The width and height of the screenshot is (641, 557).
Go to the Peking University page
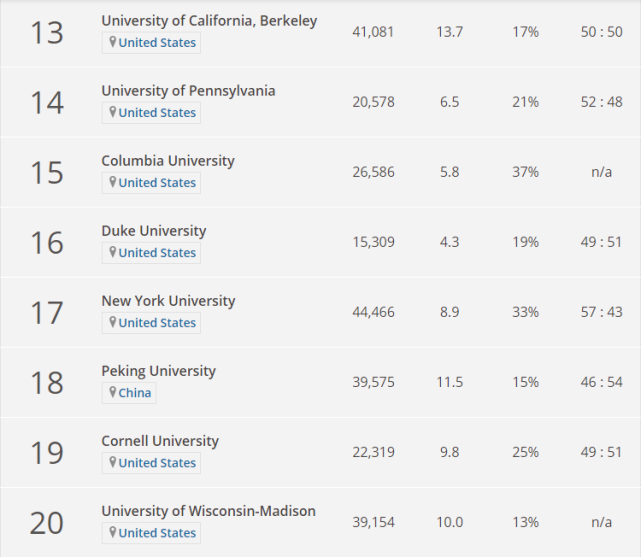point(158,371)
